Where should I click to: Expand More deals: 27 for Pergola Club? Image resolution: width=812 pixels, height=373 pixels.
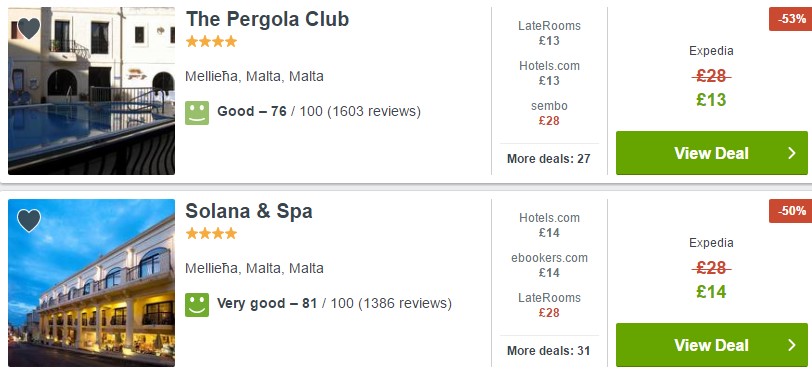click(x=549, y=159)
